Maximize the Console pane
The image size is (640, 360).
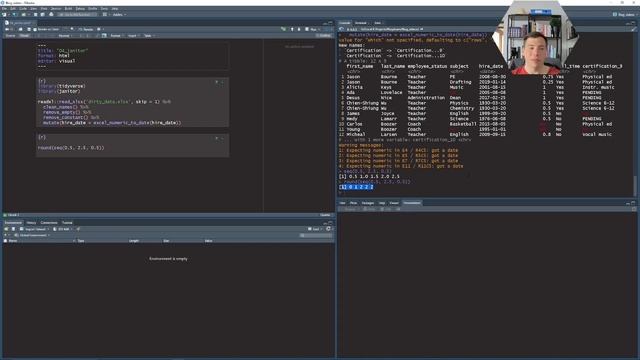pyautogui.click(x=633, y=23)
